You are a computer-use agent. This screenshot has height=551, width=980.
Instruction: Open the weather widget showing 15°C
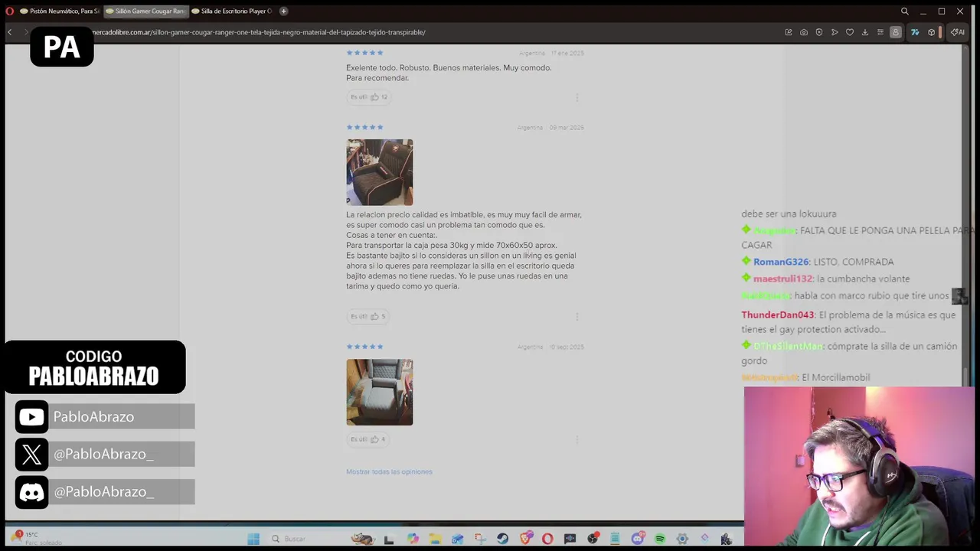(37, 538)
